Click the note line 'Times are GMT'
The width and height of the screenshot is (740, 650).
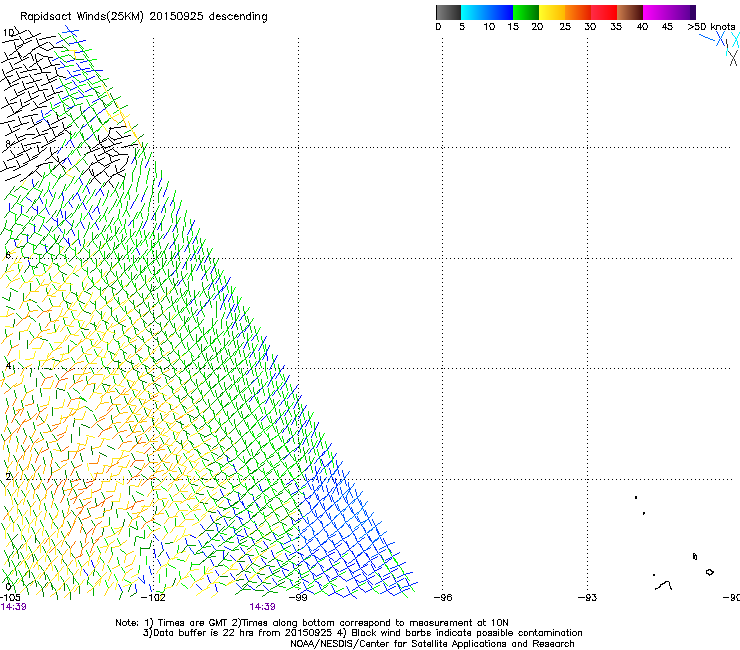pyautogui.click(x=192, y=623)
